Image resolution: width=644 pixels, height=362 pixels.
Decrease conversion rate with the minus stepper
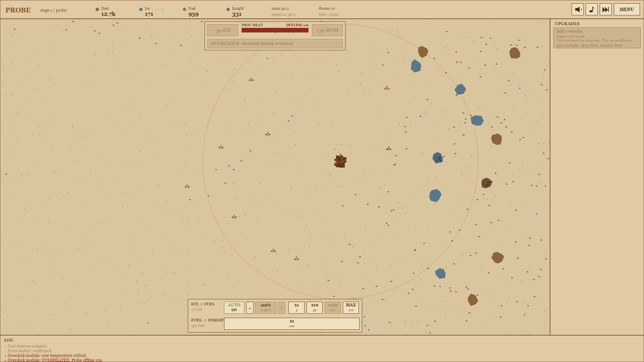250,307
